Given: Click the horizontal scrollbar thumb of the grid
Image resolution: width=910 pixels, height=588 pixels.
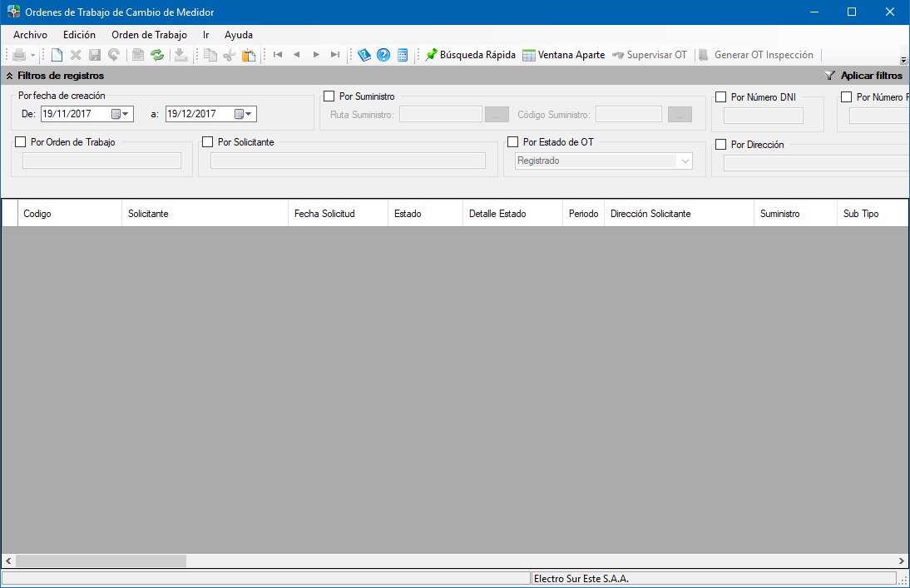Looking at the screenshot, I should click(101, 561).
